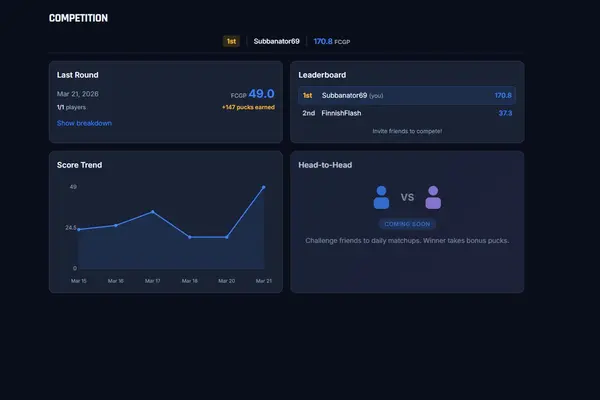
Task: Click the Mar 17 data point on chart
Action: coord(152,212)
